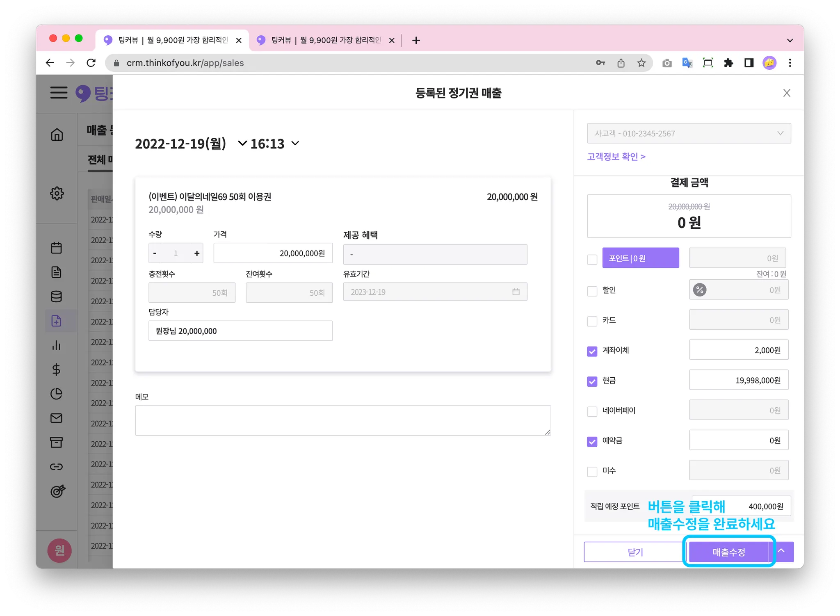Click the bar chart statistics icon
The height and width of the screenshot is (616, 840).
[x=57, y=345]
